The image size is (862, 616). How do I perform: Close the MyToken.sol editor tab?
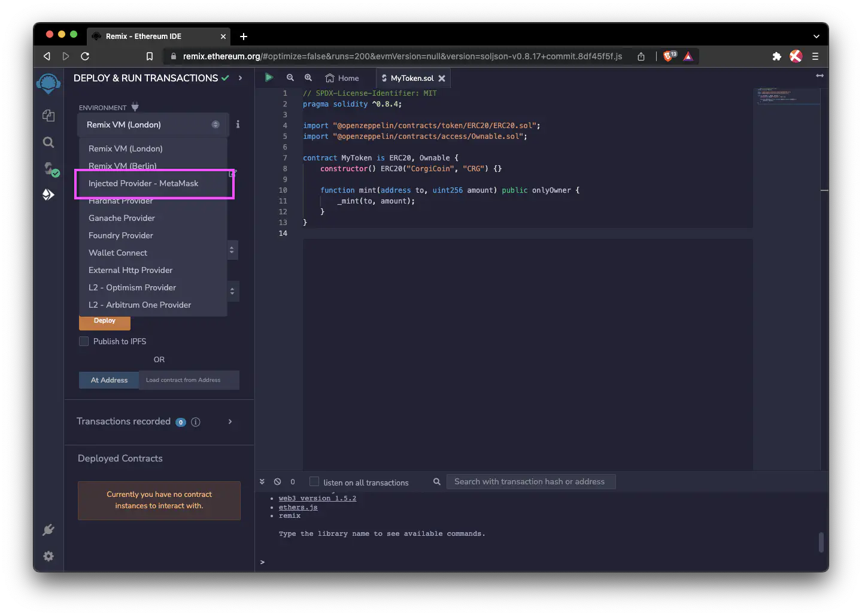point(442,78)
